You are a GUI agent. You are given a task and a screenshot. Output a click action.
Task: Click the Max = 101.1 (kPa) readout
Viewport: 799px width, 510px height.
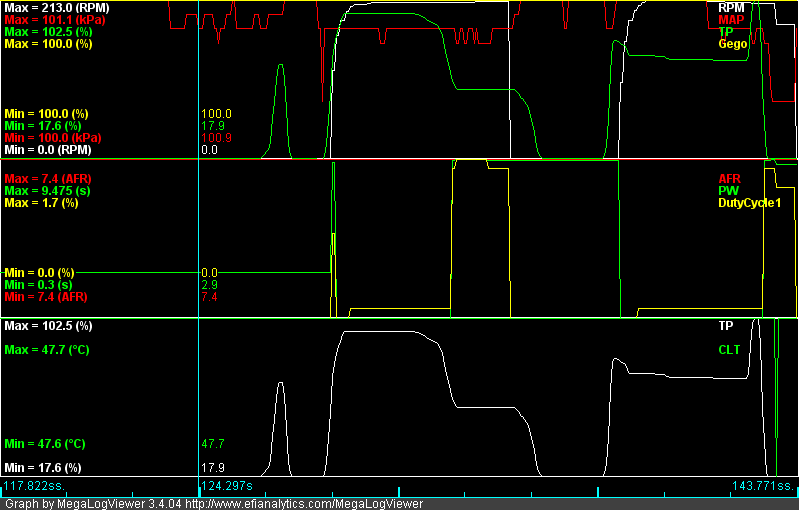pyautogui.click(x=56, y=19)
